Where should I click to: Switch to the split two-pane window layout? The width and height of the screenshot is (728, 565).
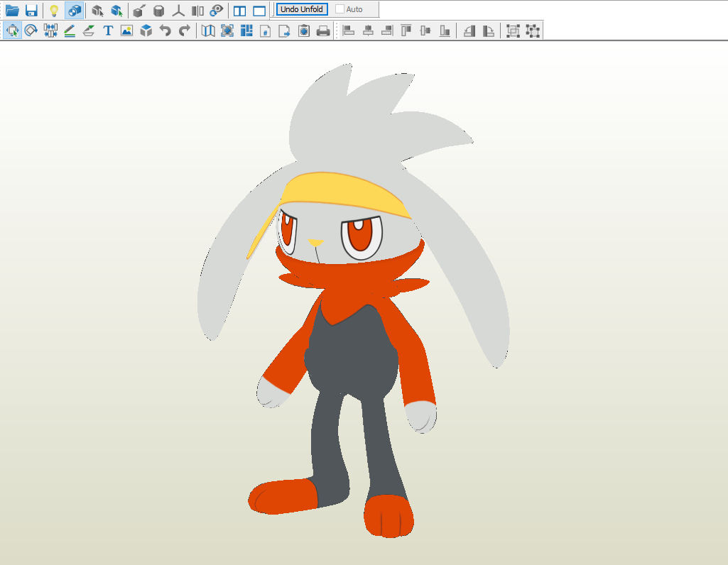(x=239, y=10)
